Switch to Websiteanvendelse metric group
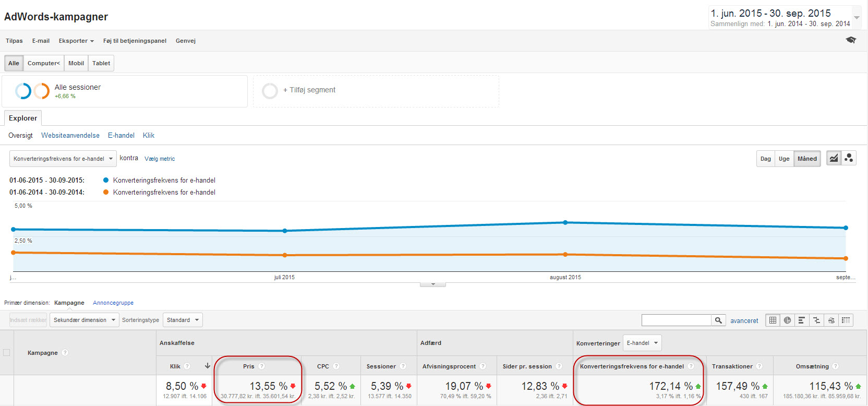This screenshot has height=406, width=868. tap(70, 135)
